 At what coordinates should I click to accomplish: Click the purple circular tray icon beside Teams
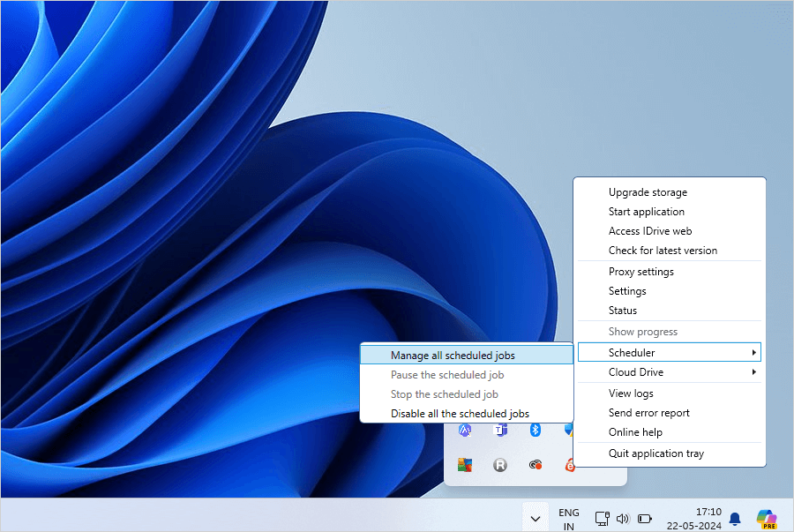[465, 431]
